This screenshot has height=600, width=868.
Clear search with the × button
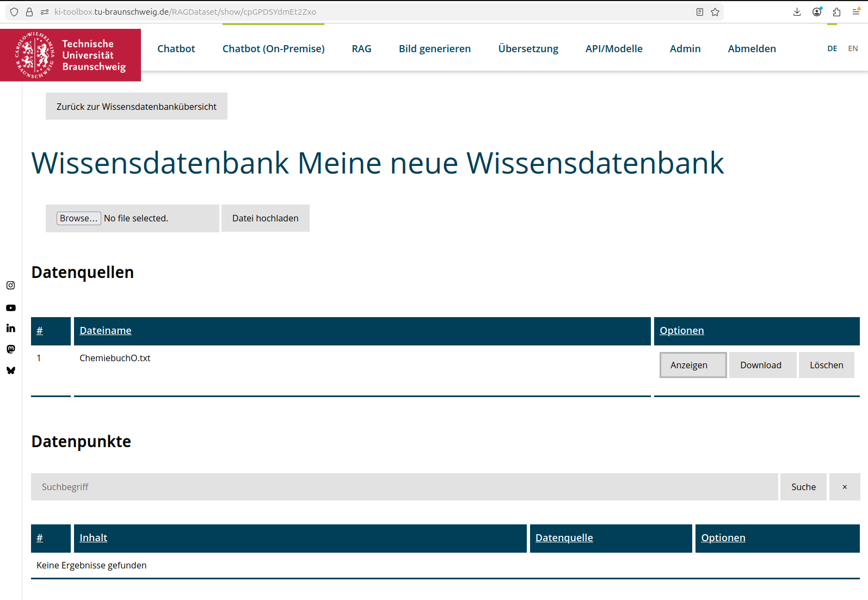(844, 487)
